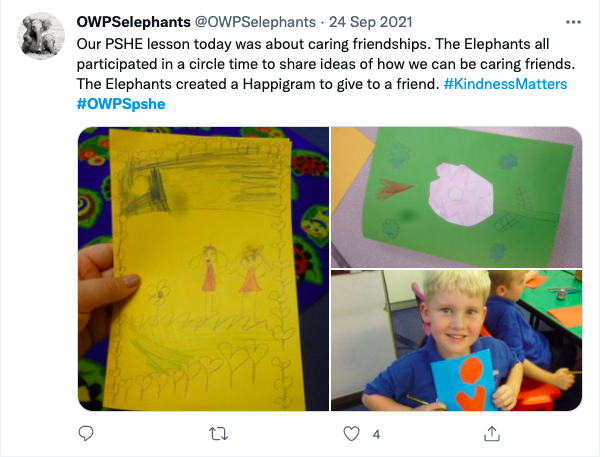Follow the #KindnessMatters hashtag
This screenshot has width=605, height=457.
tap(505, 84)
